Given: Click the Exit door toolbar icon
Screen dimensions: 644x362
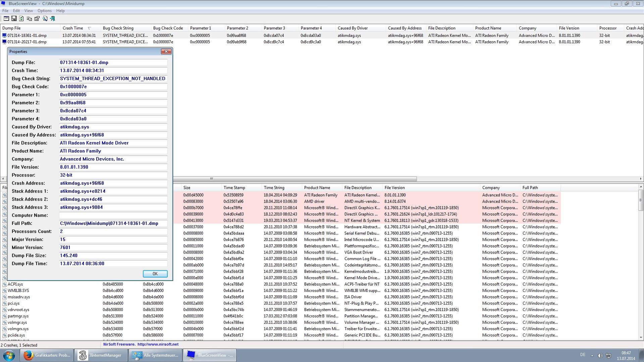Looking at the screenshot, I should 52,18.
